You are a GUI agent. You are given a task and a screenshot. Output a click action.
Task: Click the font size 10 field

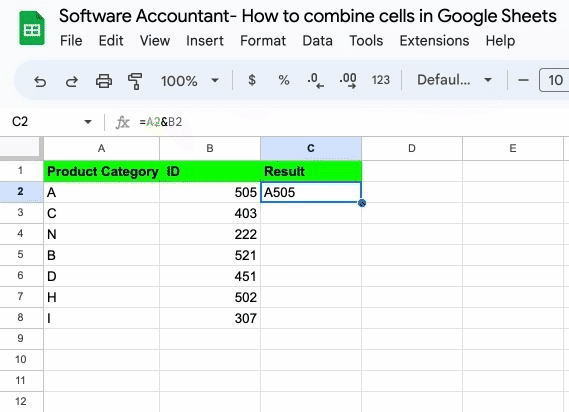(x=554, y=80)
